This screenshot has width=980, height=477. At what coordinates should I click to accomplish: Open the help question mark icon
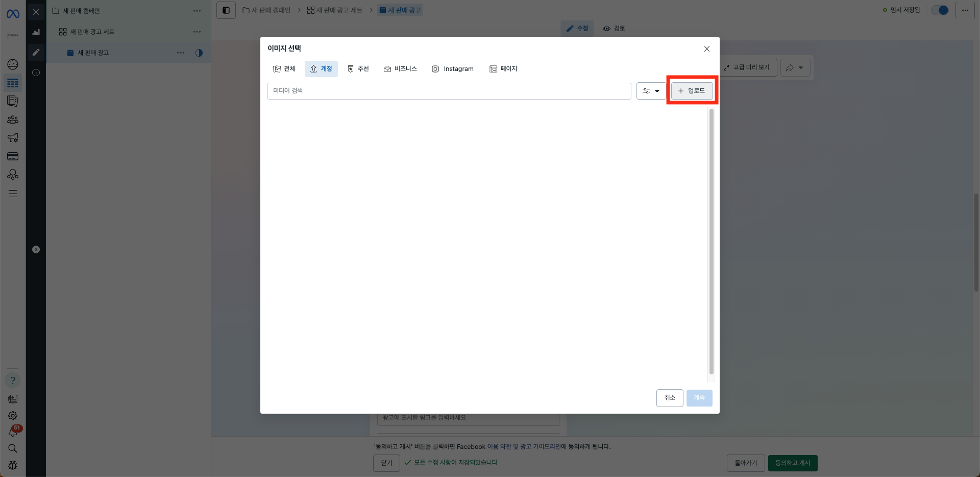click(13, 380)
